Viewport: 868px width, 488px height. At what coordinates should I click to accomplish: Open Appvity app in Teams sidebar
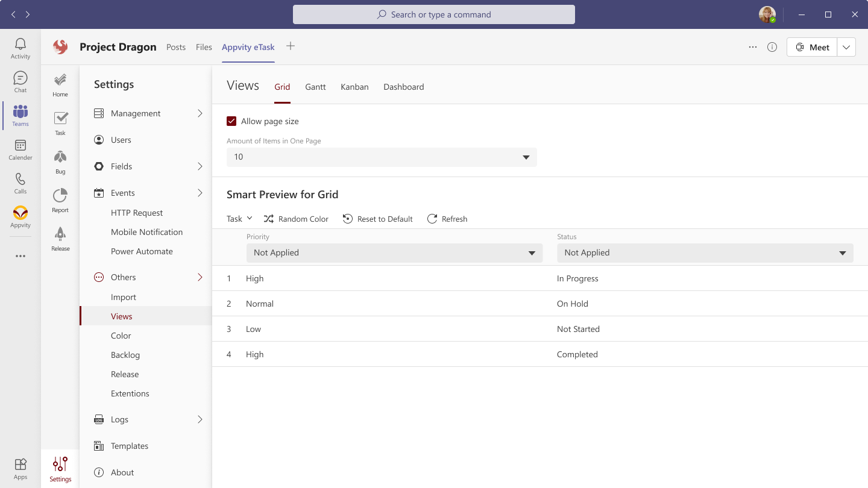20,213
